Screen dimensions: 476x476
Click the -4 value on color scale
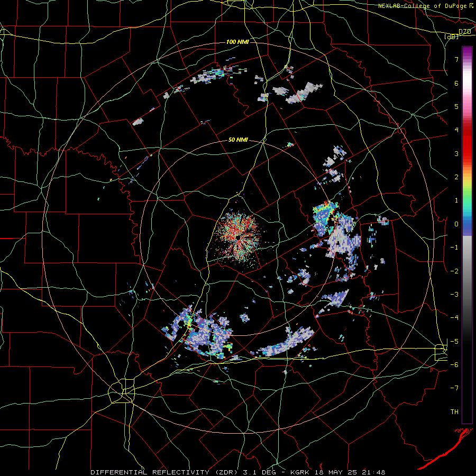[x=454, y=317]
